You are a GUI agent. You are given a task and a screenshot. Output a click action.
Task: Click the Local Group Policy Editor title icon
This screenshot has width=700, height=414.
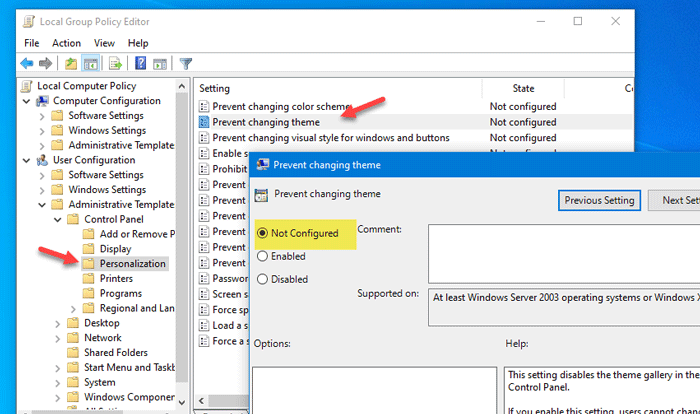click(x=29, y=21)
